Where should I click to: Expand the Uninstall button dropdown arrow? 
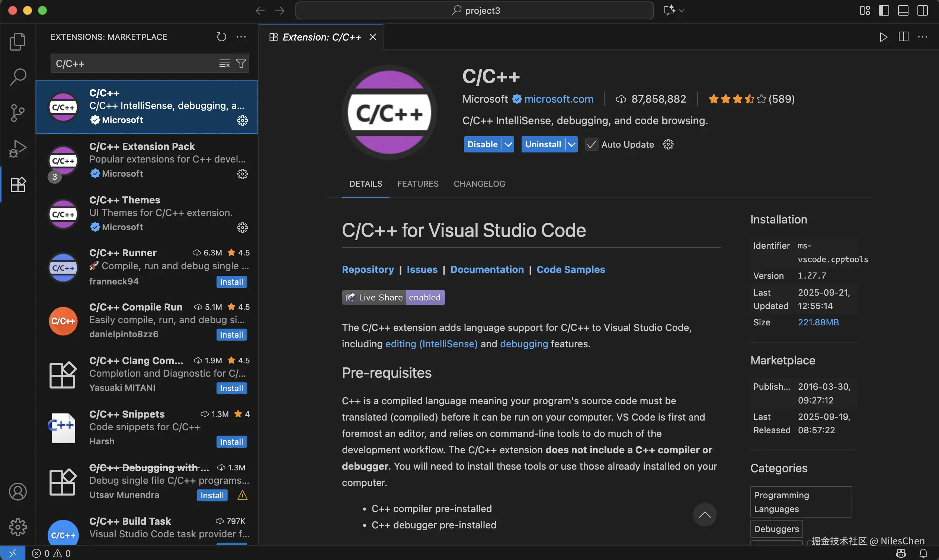coord(572,145)
